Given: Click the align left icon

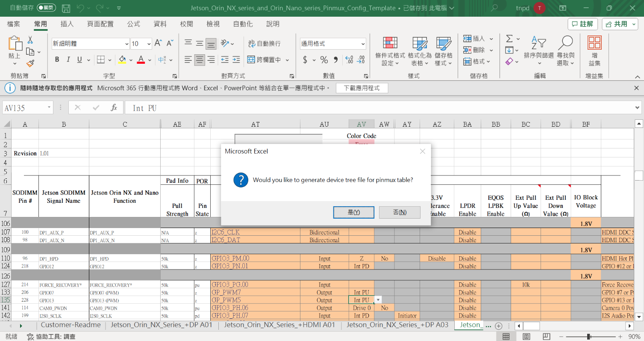Looking at the screenshot, I should click(188, 60).
